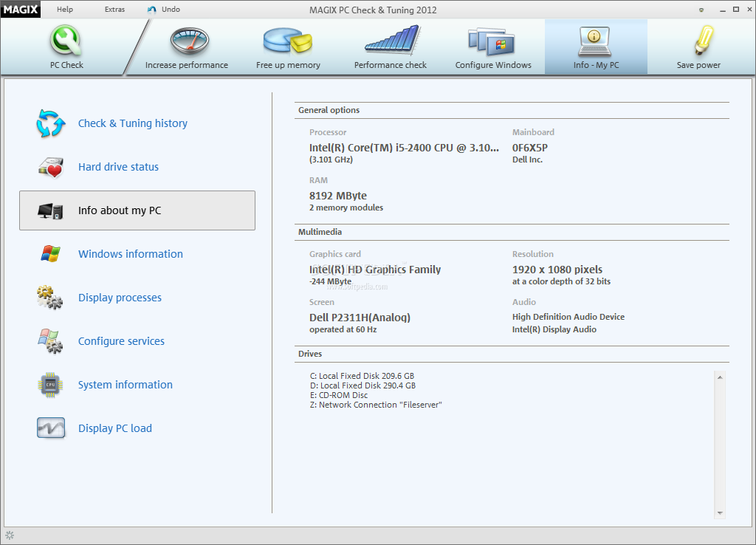The image size is (756, 545).
Task: Select the Z: Network Connection "Fileserver" line
Action: [376, 405]
